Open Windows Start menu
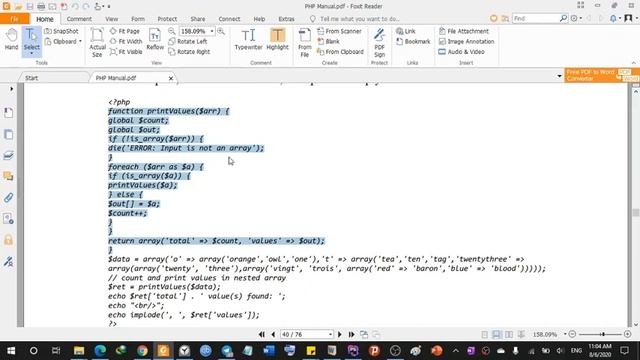 pyautogui.click(x=11, y=351)
